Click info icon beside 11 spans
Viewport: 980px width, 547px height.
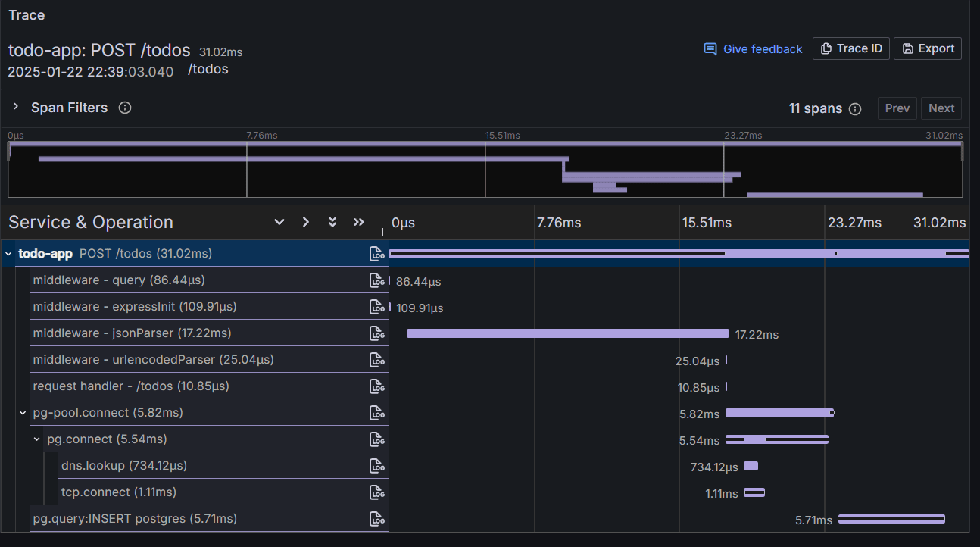pos(855,108)
